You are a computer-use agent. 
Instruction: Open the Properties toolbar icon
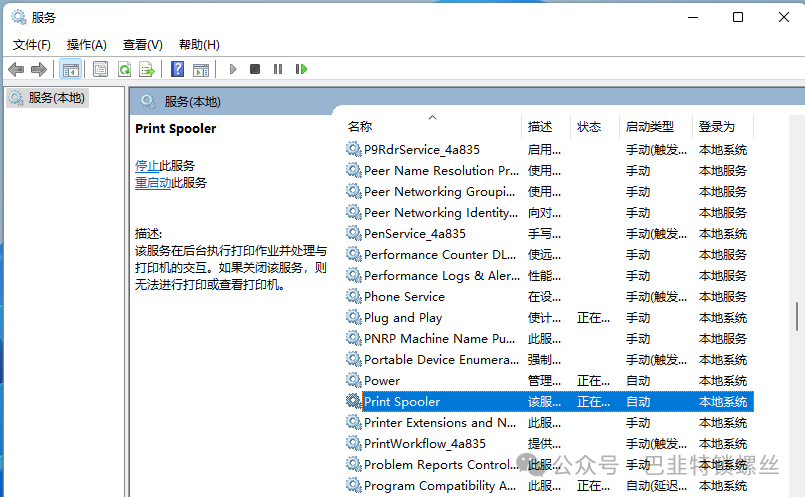coord(100,69)
